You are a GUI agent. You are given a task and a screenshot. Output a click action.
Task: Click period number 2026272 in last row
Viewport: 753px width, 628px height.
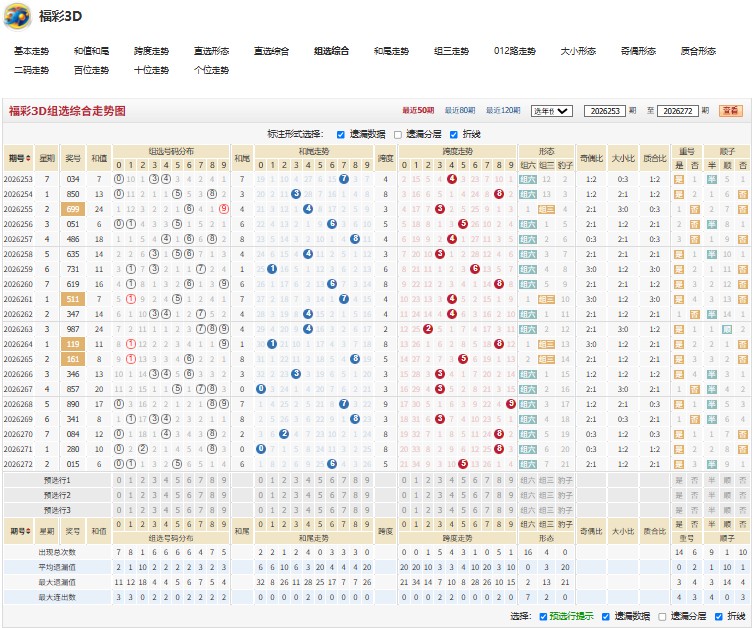(x=18, y=464)
